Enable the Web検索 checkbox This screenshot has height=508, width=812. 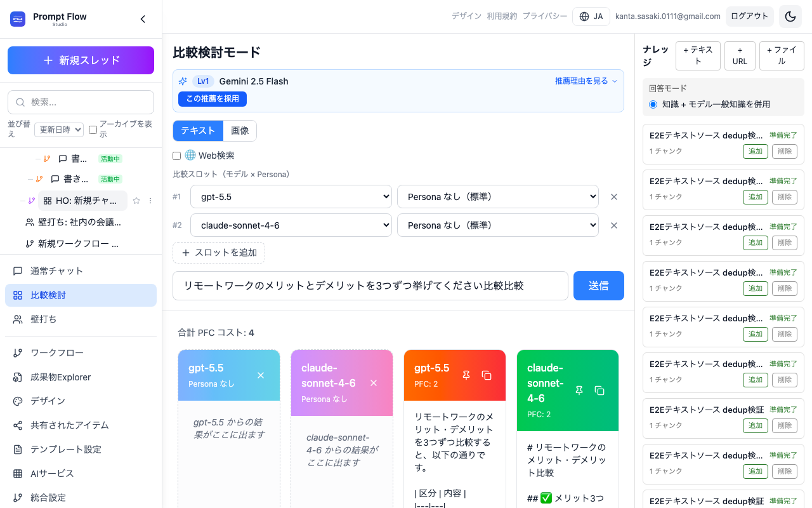pyautogui.click(x=177, y=156)
